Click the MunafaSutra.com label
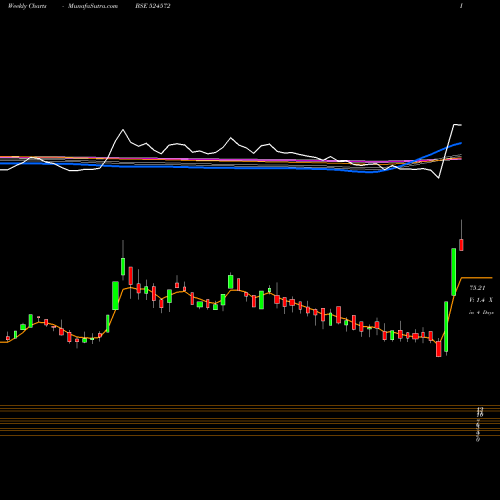The height and width of the screenshot is (500, 500). pos(93,6)
